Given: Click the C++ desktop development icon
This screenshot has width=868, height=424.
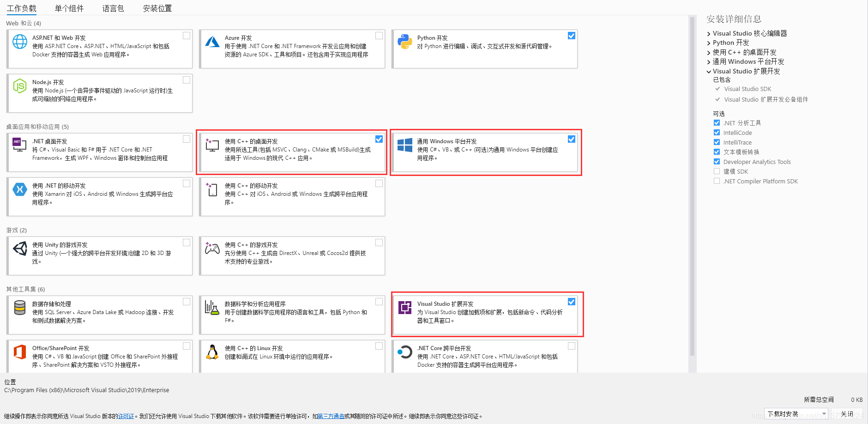Looking at the screenshot, I should (x=212, y=145).
